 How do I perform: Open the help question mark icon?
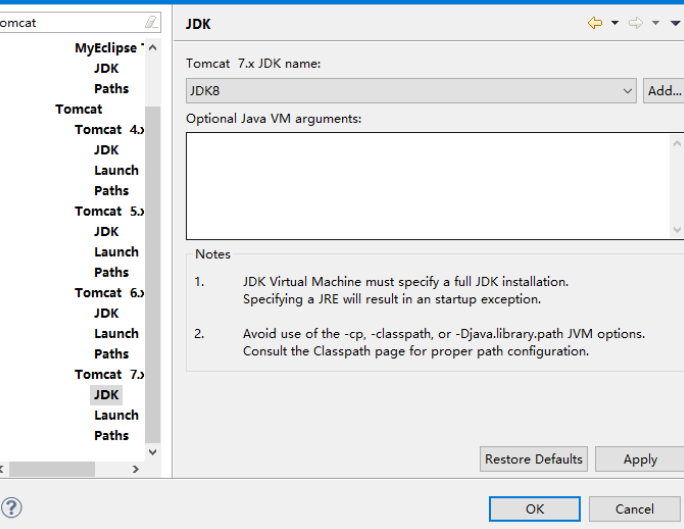11,508
